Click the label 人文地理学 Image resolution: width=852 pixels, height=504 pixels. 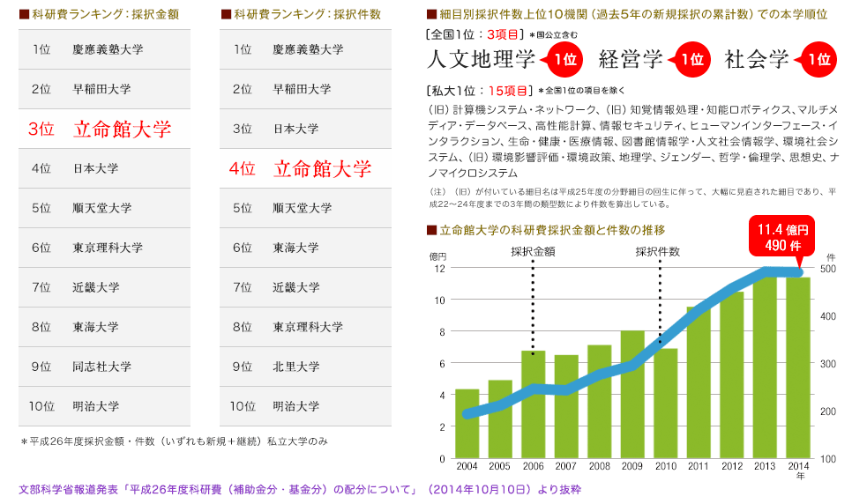482,59
